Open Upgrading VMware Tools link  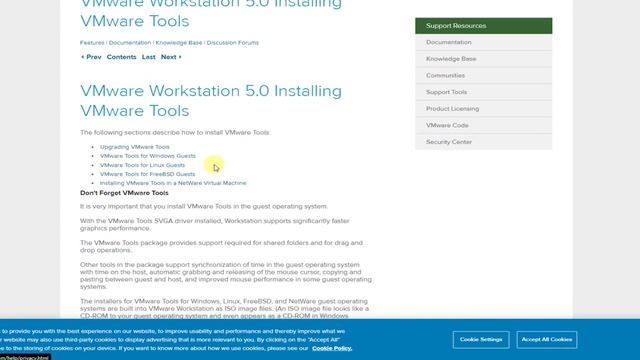click(x=135, y=147)
